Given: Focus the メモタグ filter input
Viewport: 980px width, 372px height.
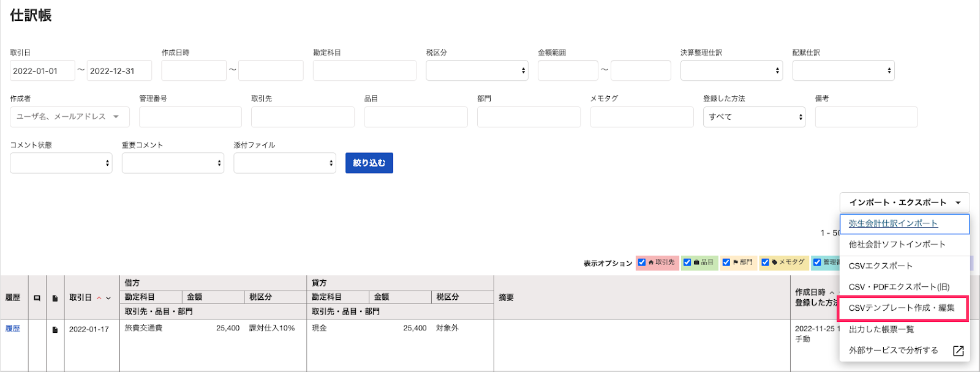Looking at the screenshot, I should point(642,117).
